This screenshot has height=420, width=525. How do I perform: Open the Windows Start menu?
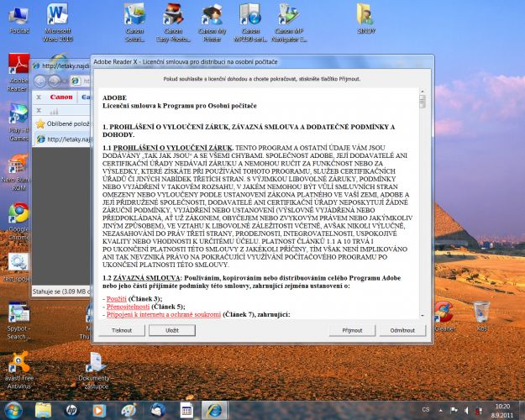[13, 410]
